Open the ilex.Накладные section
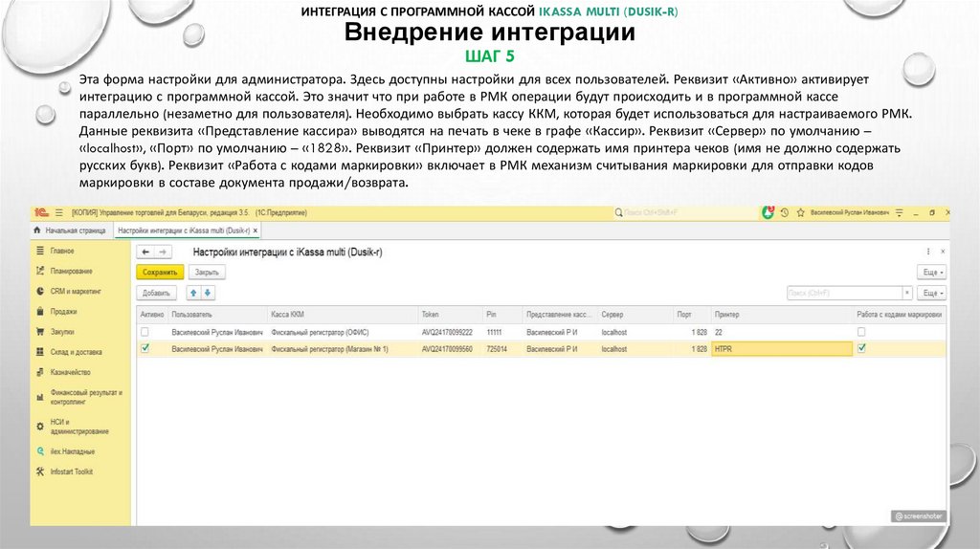The height and width of the screenshot is (549, 980). click(x=72, y=451)
